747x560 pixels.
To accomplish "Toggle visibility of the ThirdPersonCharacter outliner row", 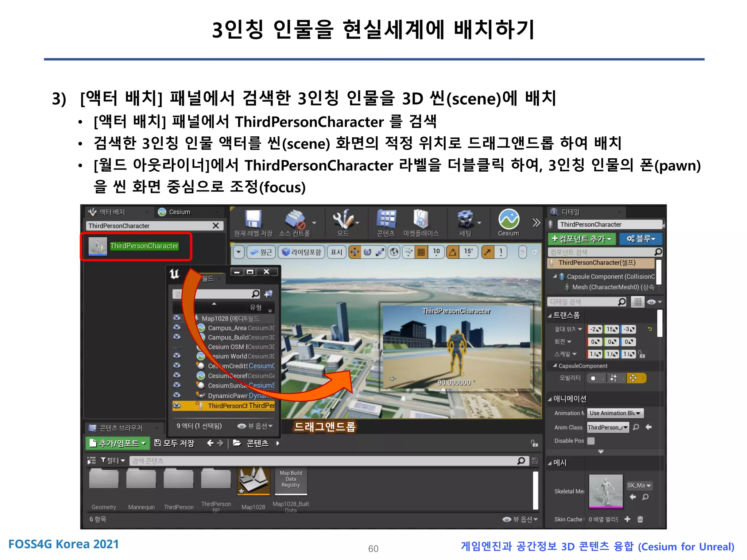I will (x=177, y=405).
